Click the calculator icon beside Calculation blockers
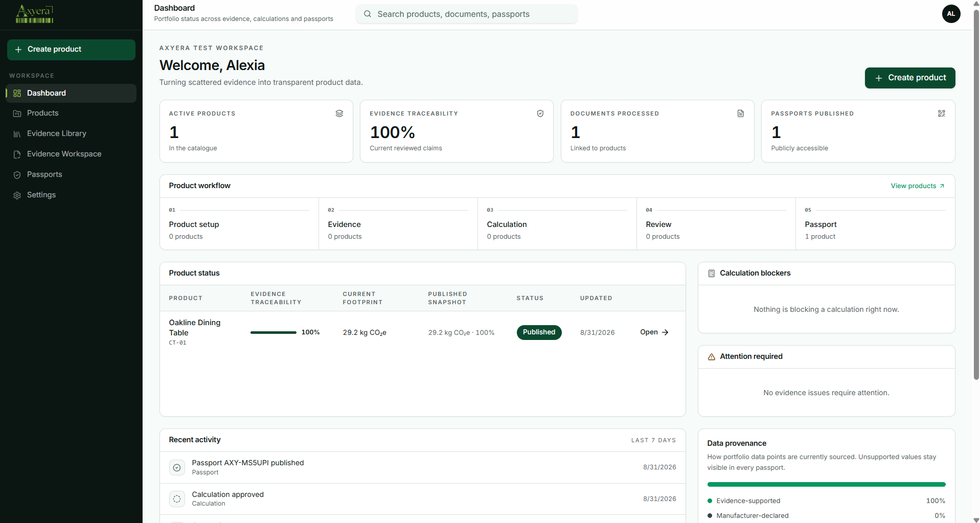This screenshot has height=523, width=980. [x=712, y=274]
